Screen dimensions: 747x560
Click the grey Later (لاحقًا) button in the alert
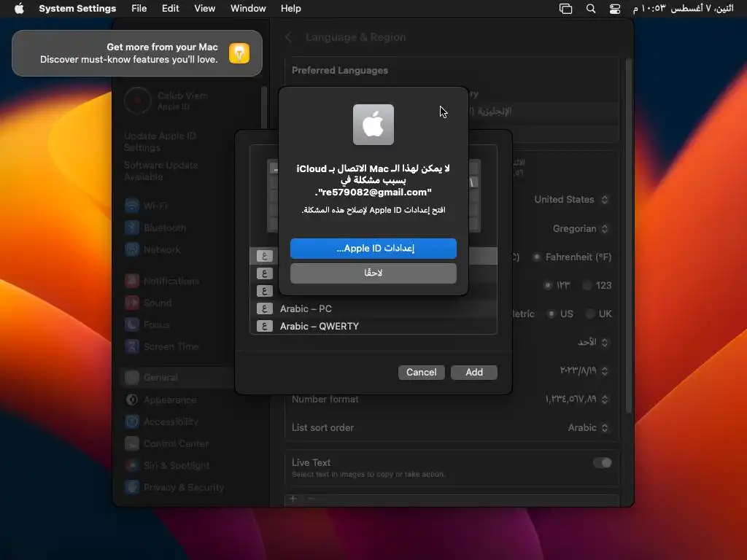(373, 273)
